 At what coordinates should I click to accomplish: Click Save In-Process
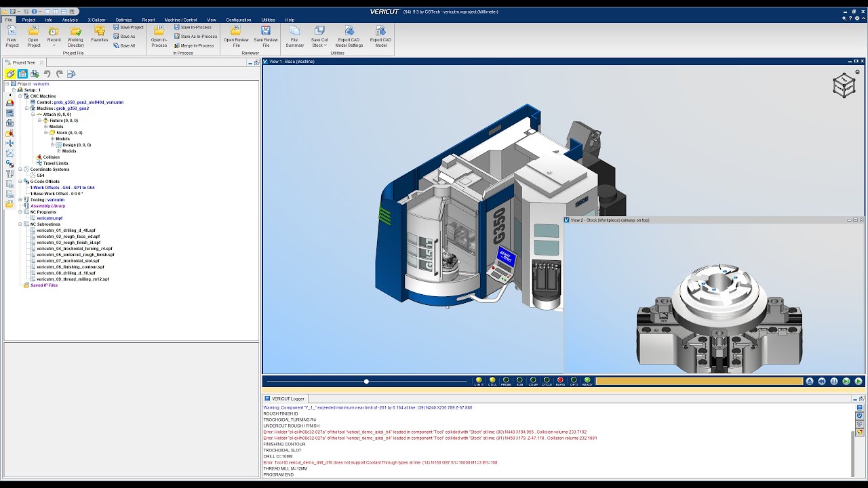pyautogui.click(x=193, y=27)
